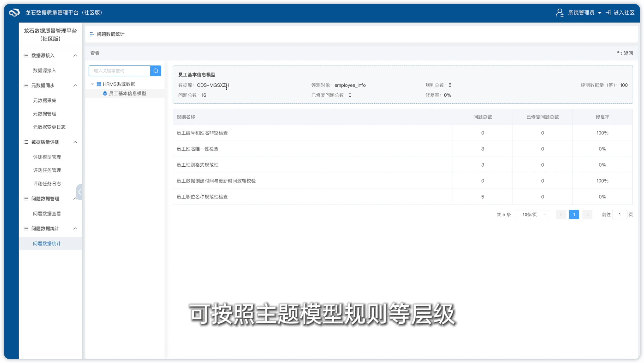644x363 pixels.
Task: Click list icon beside 问题数据统计 menu group
Action: coord(26,228)
